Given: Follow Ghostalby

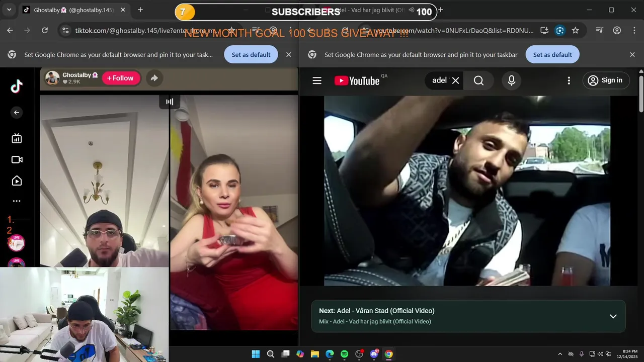Looking at the screenshot, I should [121, 78].
